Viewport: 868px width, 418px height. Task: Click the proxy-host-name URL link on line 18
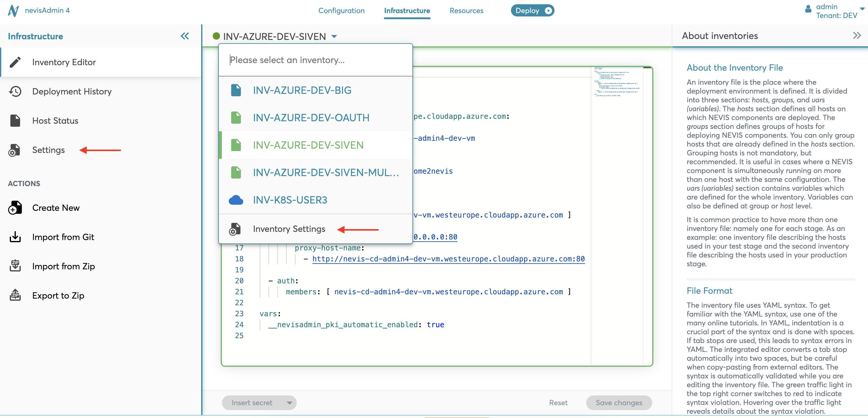pyautogui.click(x=448, y=259)
